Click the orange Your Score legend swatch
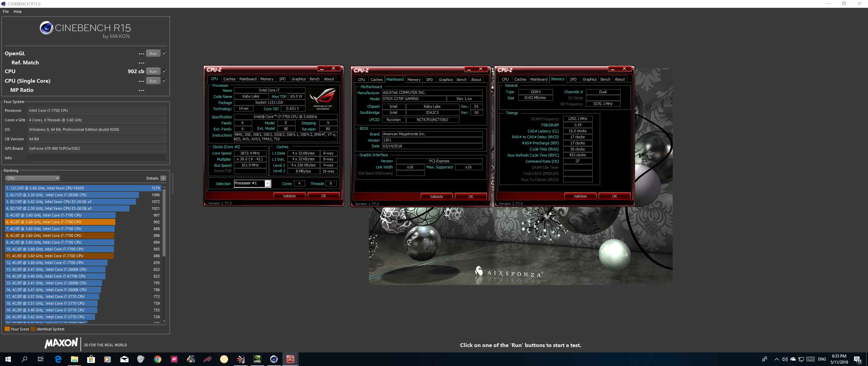The image size is (868, 366). click(7, 329)
